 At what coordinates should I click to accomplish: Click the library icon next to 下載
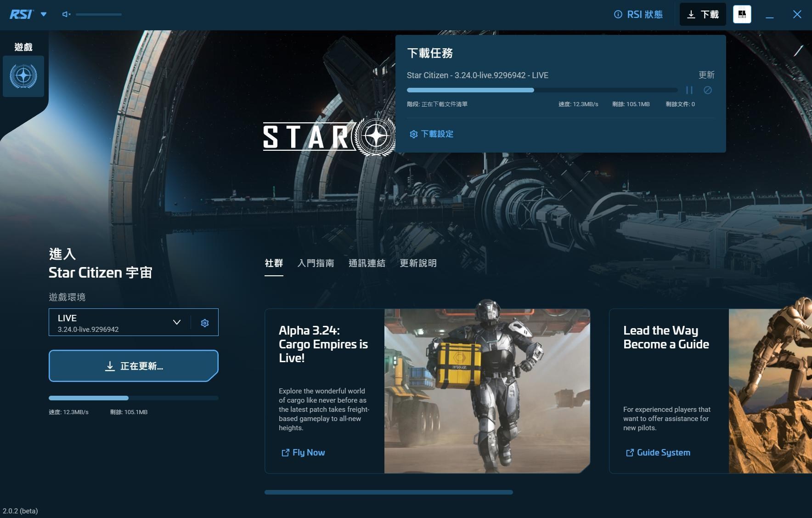coord(741,14)
